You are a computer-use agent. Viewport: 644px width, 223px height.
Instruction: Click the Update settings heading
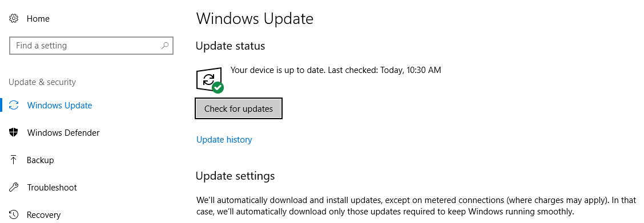click(235, 176)
